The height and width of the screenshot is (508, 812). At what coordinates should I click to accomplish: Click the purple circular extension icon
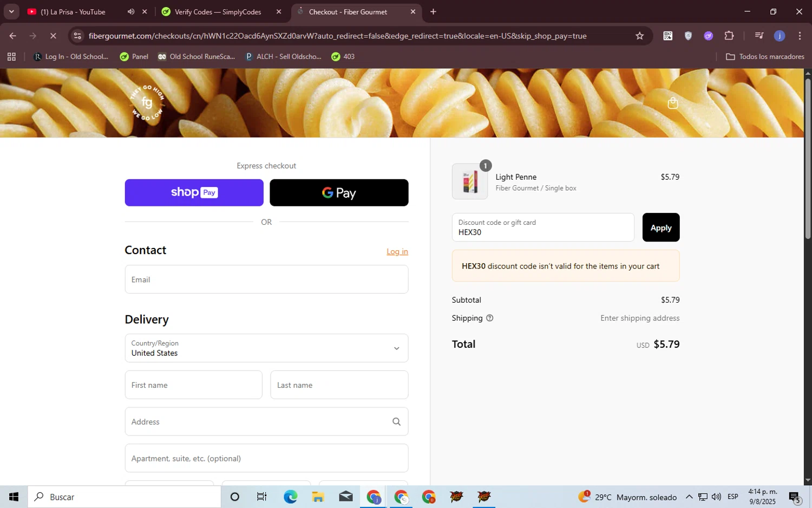pyautogui.click(x=709, y=36)
